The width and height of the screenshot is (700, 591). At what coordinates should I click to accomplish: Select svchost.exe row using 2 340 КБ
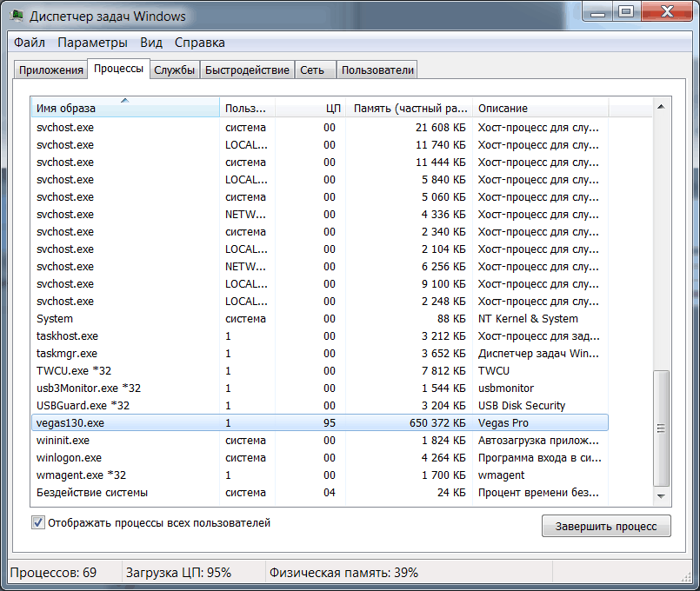point(320,231)
